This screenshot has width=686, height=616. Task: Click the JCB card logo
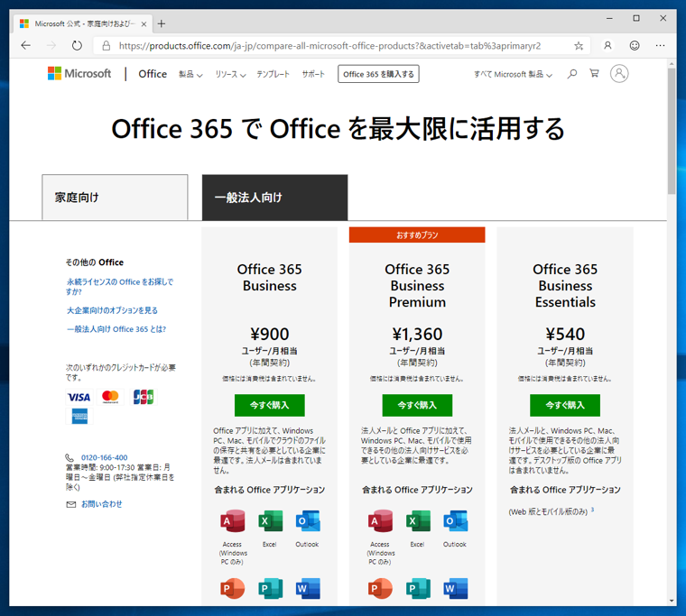point(144,397)
